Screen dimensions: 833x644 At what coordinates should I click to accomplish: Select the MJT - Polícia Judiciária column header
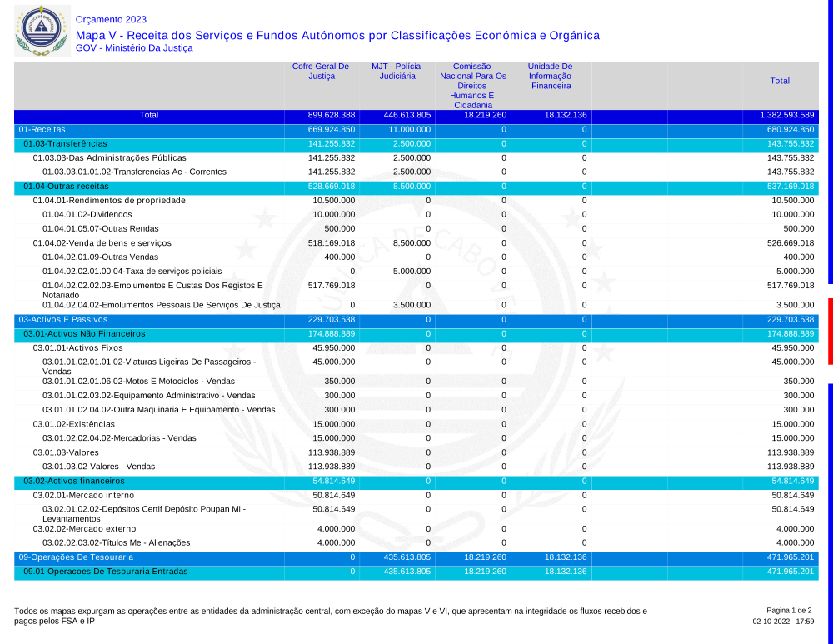click(x=396, y=72)
